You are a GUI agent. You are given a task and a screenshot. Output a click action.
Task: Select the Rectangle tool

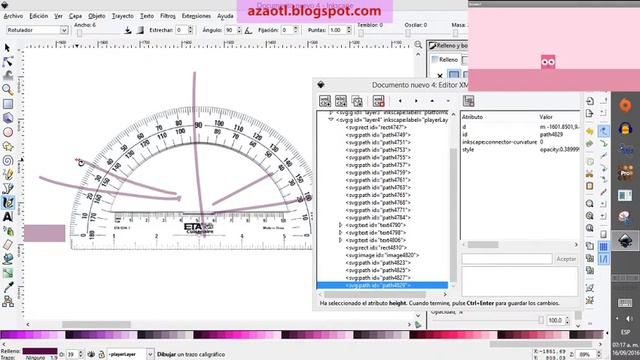point(7,104)
